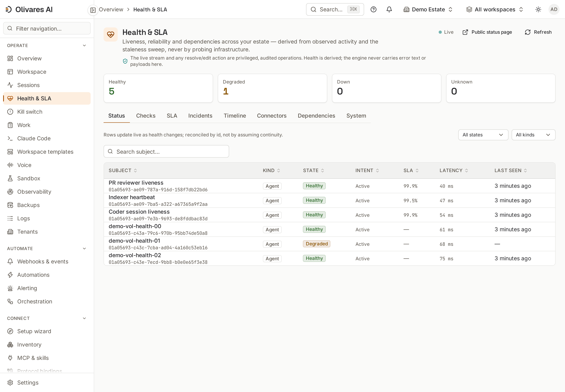Open Voice in the sidebar
This screenshot has width=565, height=392.
47,165
